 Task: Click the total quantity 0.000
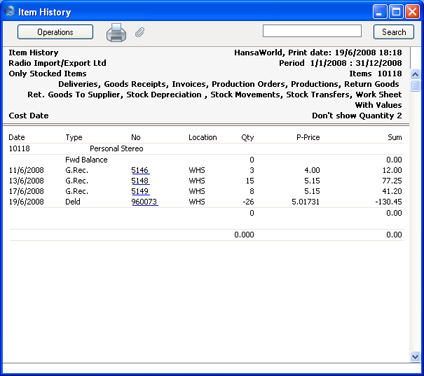pos(244,235)
